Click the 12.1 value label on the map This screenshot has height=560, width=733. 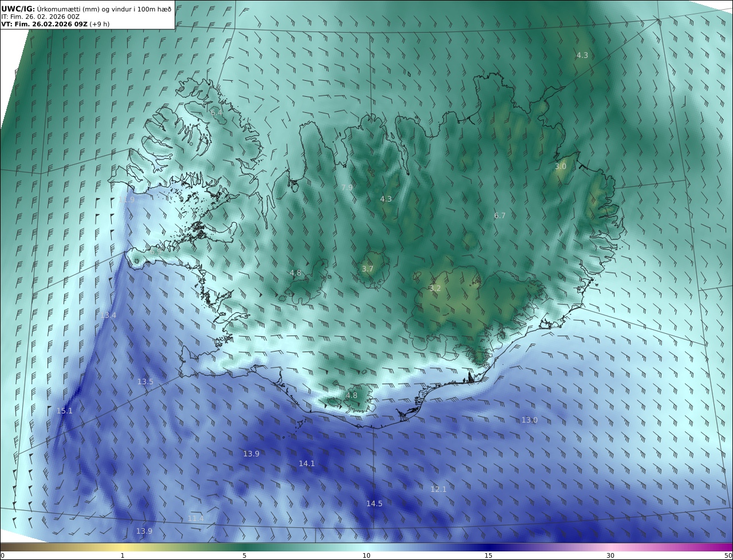[439, 490]
